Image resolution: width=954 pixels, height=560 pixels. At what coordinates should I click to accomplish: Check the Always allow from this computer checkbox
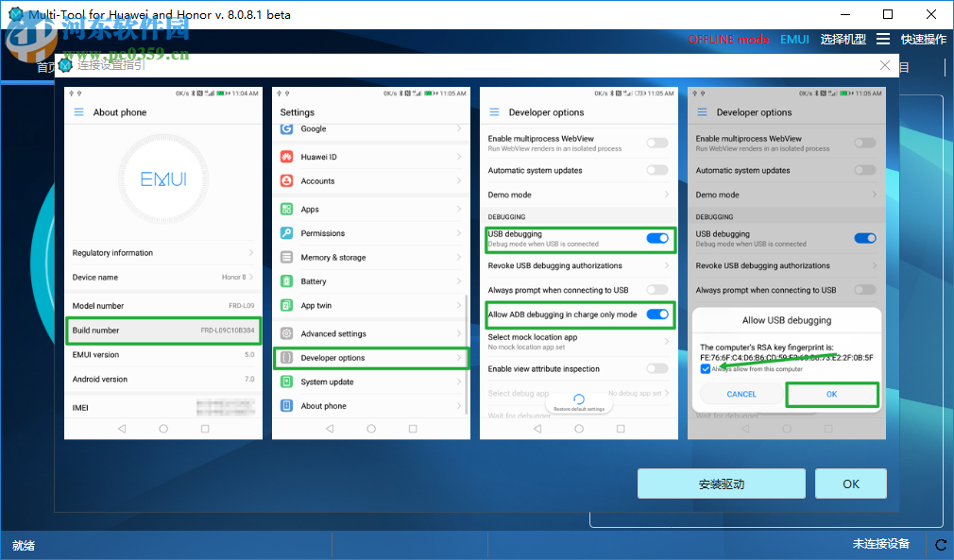click(705, 368)
